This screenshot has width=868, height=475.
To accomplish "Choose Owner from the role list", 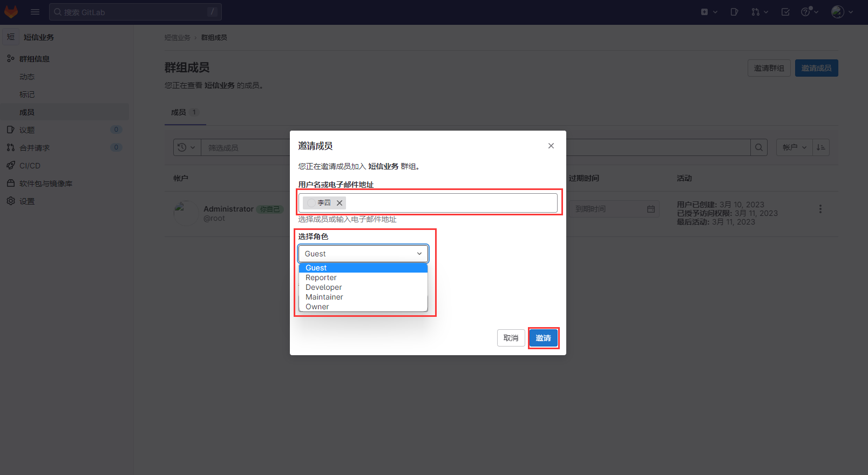I will (317, 307).
